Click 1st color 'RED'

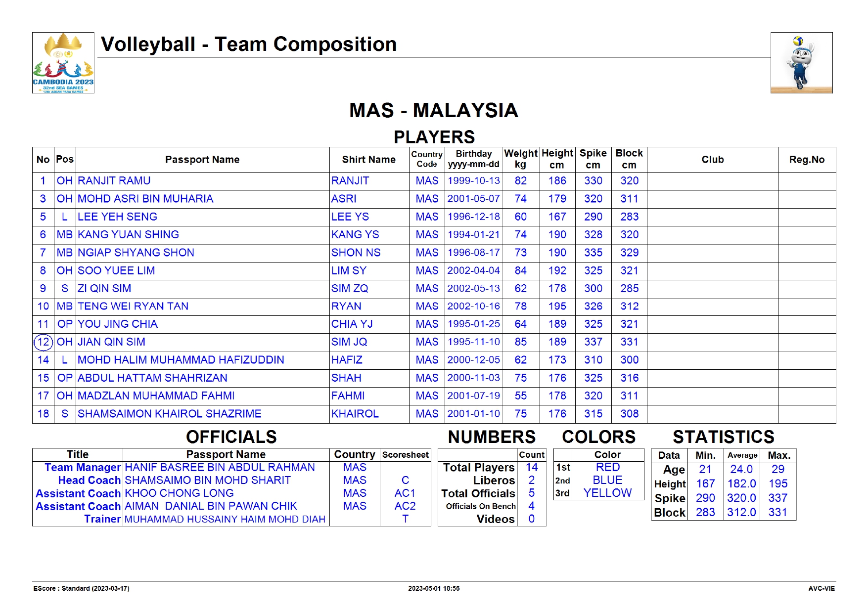point(608,468)
